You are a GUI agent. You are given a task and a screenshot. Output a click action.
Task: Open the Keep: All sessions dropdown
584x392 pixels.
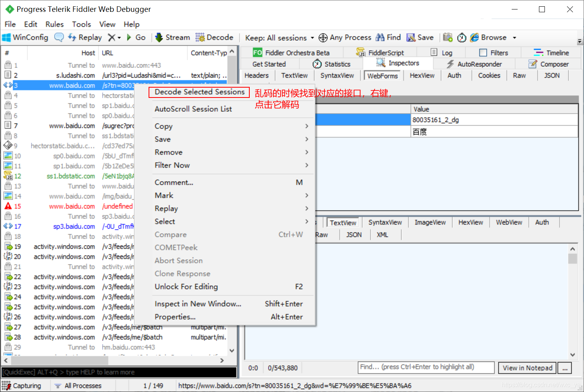[279, 38]
